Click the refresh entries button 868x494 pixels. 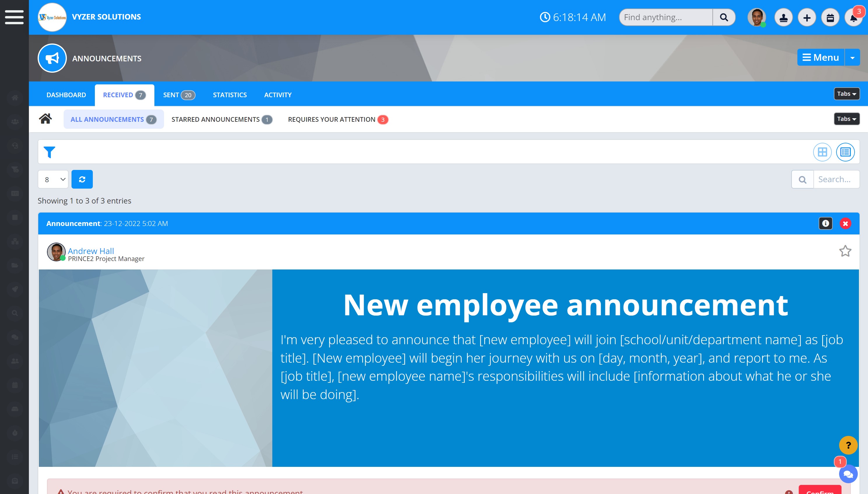tap(82, 179)
